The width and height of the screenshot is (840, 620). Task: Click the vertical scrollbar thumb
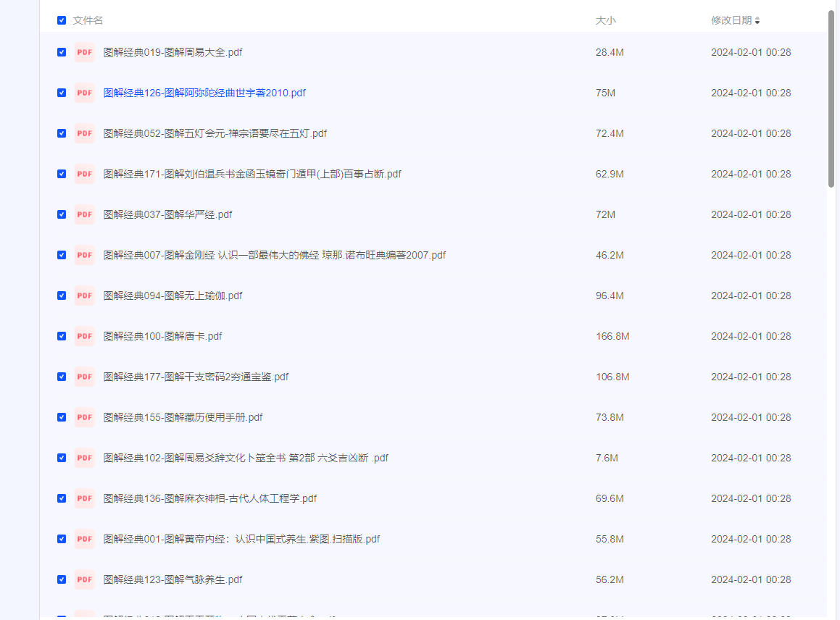coord(831,98)
